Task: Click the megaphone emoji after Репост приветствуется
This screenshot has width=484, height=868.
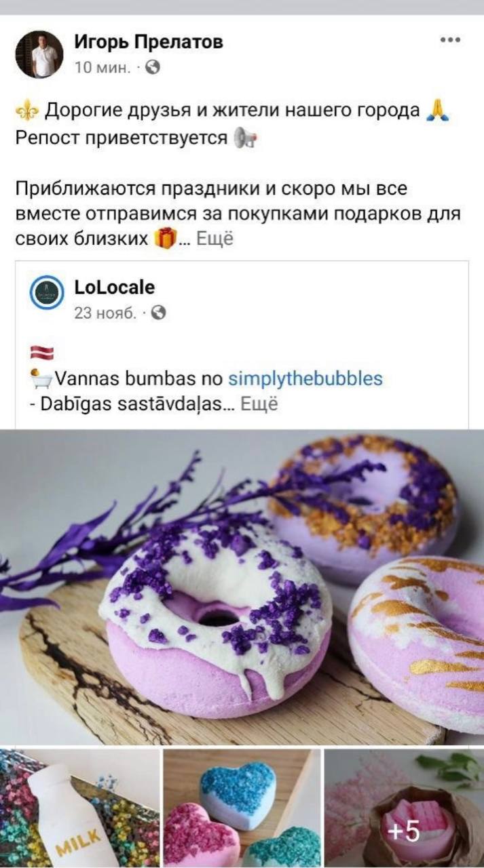Action: click(x=243, y=138)
